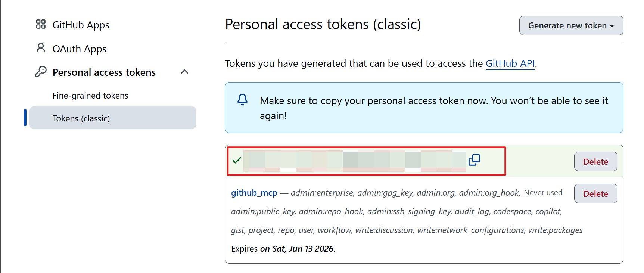The height and width of the screenshot is (273, 644).
Task: Click the GitHub Apps grid icon
Action: click(41, 24)
